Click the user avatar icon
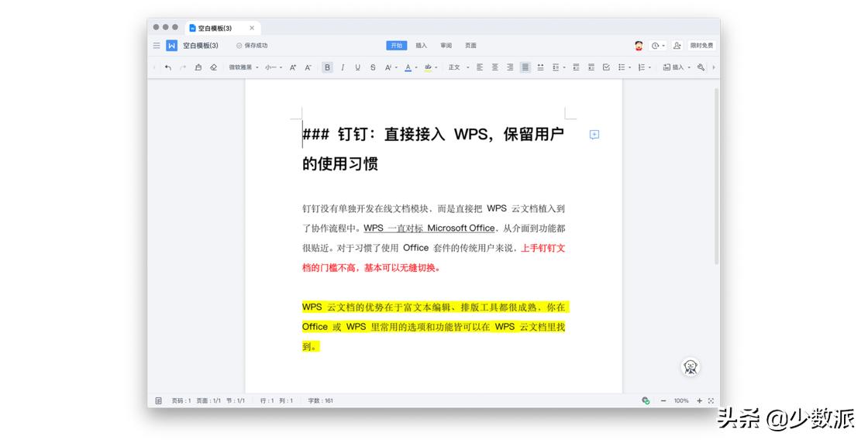Screen dimensions: 868x443 pyautogui.click(x=639, y=46)
